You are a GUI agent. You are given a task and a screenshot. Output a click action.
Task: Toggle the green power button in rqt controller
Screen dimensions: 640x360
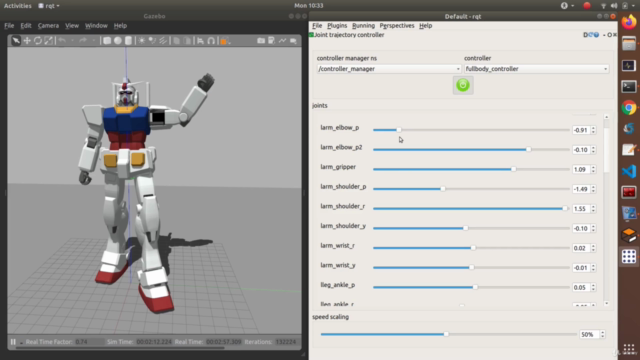pos(463,85)
